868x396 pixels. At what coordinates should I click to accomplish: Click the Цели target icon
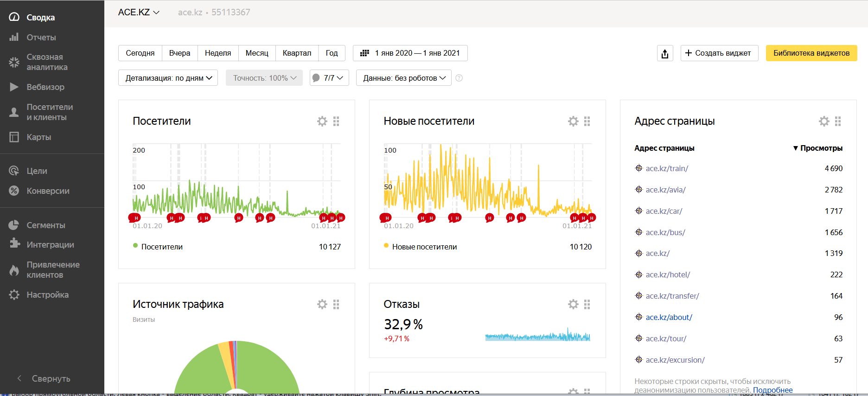pos(14,171)
